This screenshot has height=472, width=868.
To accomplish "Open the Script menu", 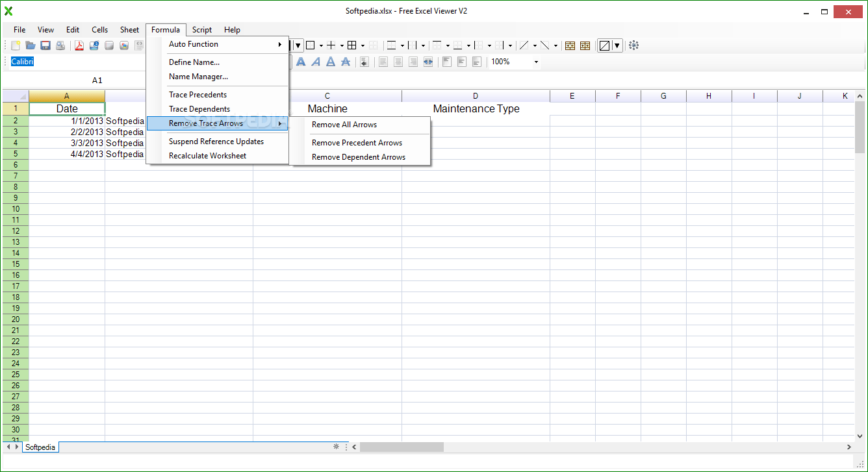I will coord(201,29).
